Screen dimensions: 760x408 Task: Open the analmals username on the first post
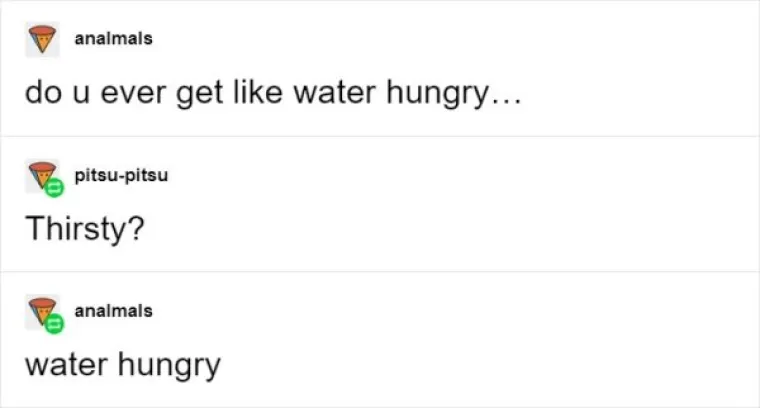tap(113, 38)
